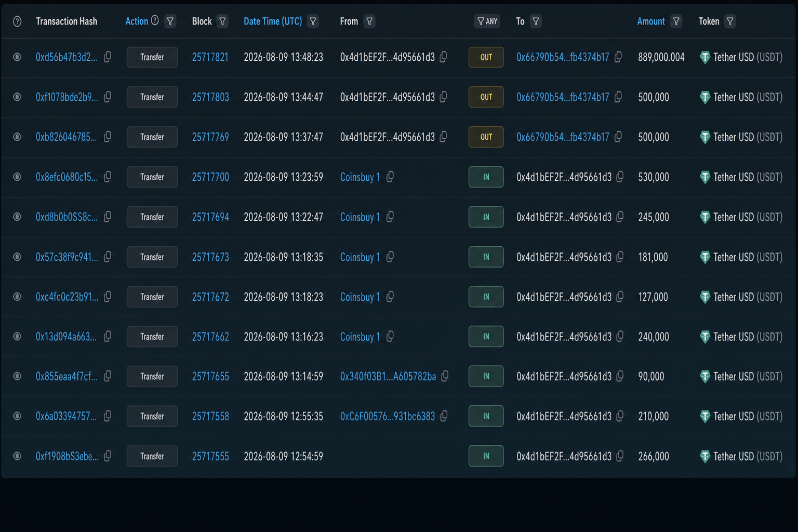
Task: Toggle the eye icon for transaction 0xd56b47b3d2...
Action: point(17,57)
